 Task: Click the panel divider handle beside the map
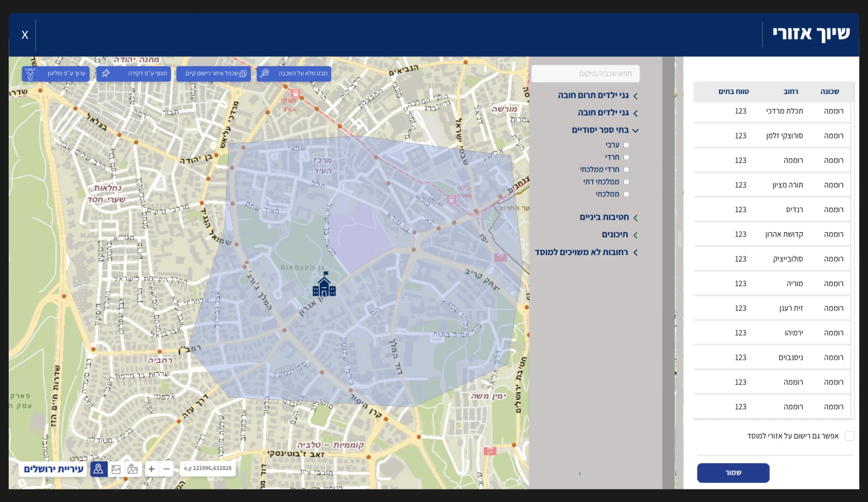tap(679, 239)
